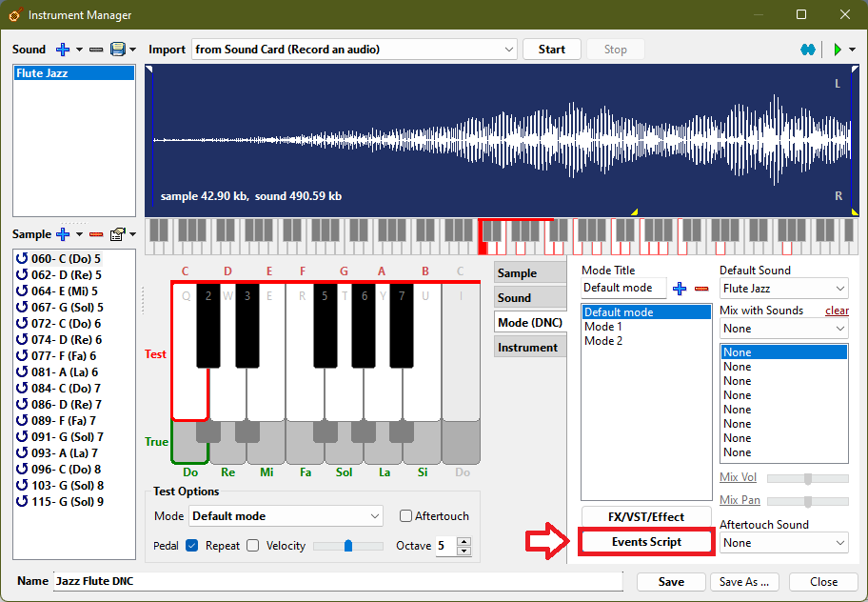Open the Sample properties icon

click(x=117, y=234)
